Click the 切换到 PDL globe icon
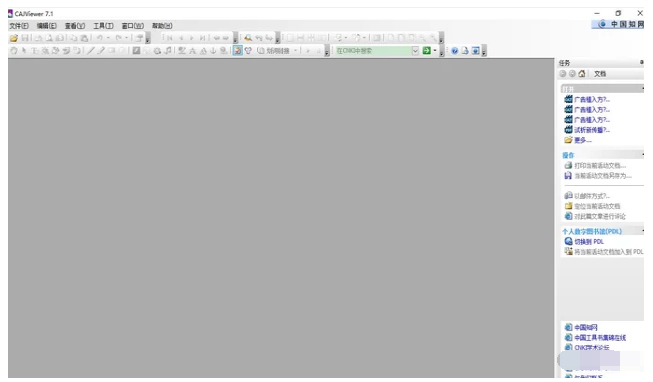653x382 pixels. tap(568, 241)
